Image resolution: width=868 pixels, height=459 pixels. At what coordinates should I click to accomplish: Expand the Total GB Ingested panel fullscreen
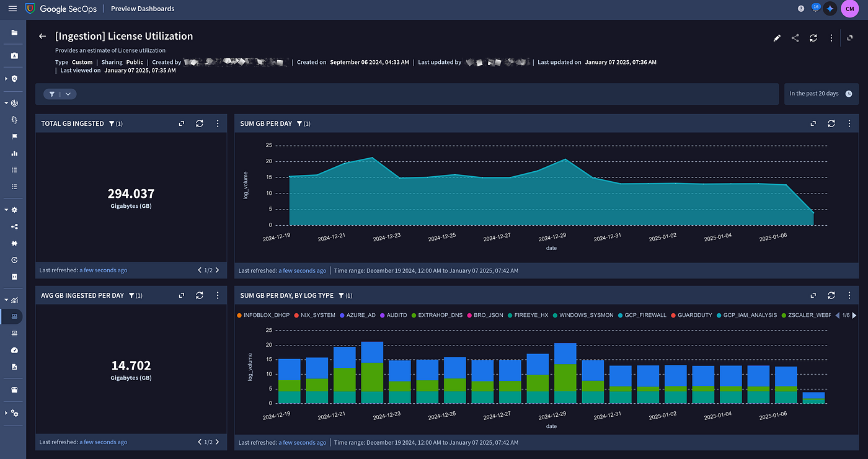[x=182, y=123]
